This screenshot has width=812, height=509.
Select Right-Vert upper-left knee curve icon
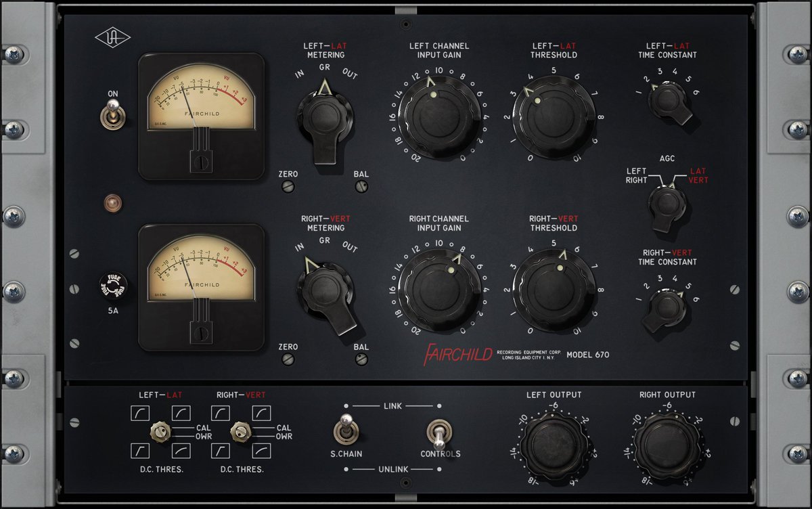[221, 413]
